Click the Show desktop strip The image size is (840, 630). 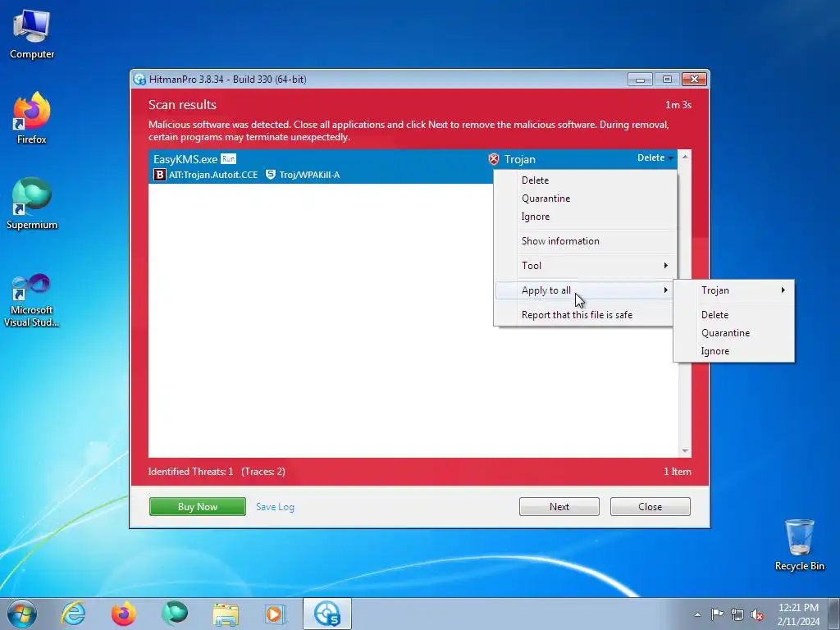834,614
